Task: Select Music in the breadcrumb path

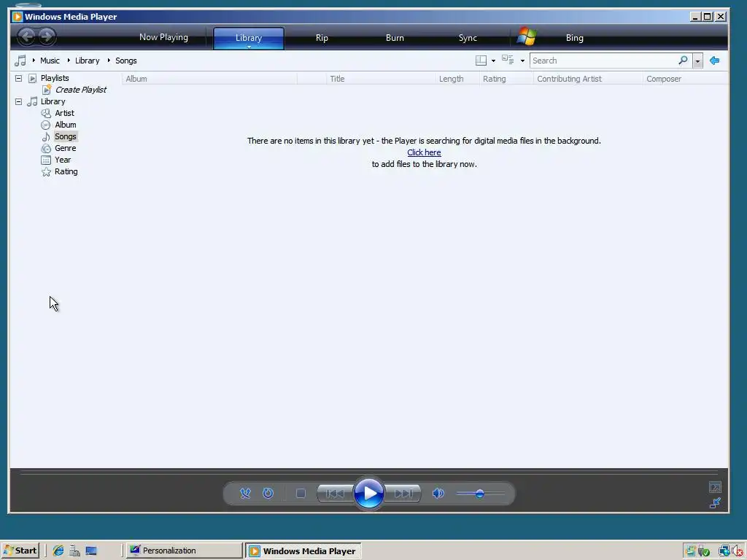Action: [x=50, y=61]
